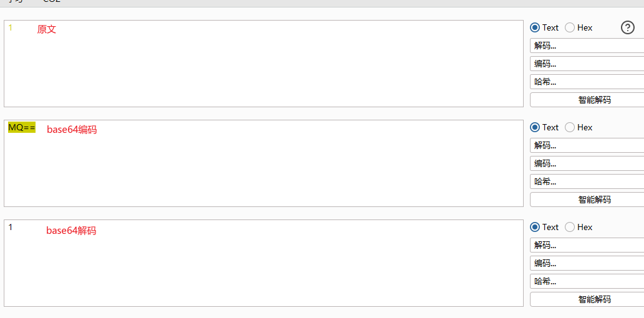
Task: Expand the 哈希 dropdown in the first panel
Action: point(586,82)
